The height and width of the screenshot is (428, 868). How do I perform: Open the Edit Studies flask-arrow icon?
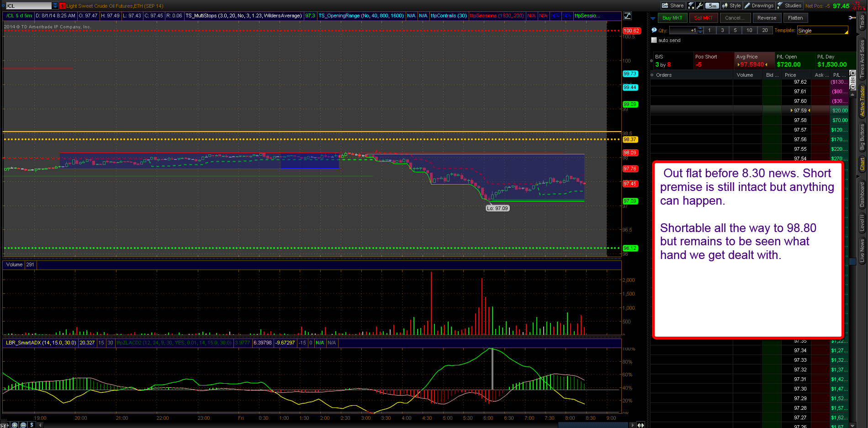click(691, 5)
